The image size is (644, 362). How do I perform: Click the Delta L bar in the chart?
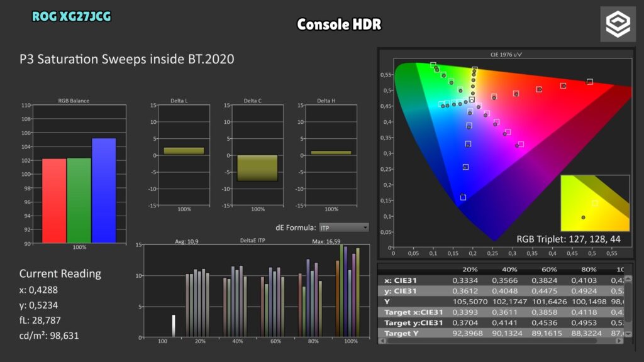[184, 151]
